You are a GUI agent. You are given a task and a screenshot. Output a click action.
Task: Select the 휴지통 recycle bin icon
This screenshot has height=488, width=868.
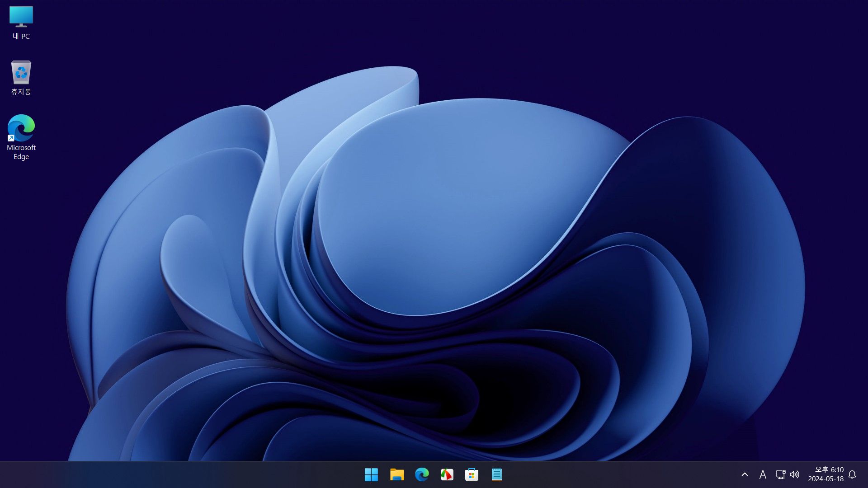pyautogui.click(x=21, y=73)
